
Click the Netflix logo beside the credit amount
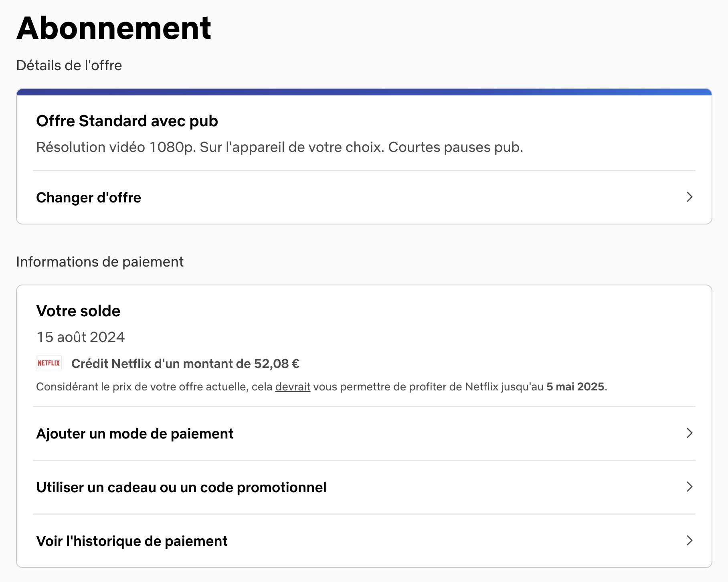click(49, 363)
